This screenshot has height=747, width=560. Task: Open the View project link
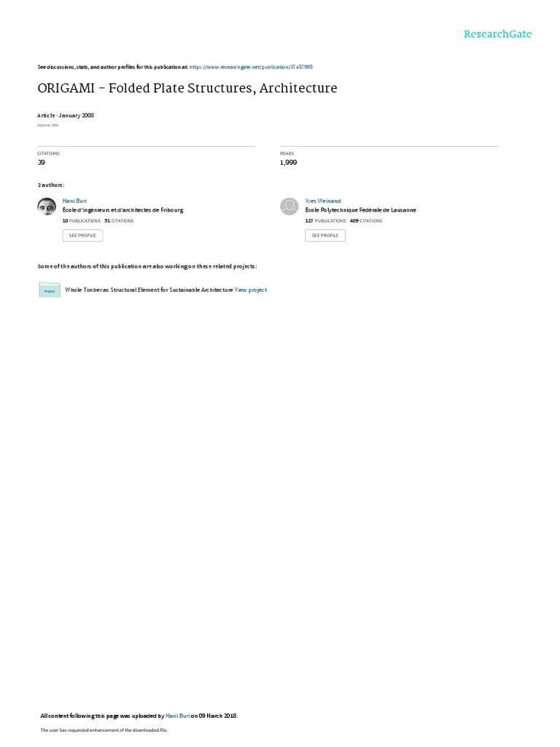coord(251,290)
